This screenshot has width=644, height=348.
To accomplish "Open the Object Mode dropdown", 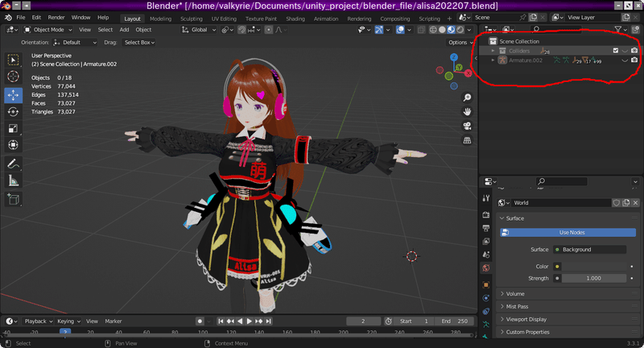I will coord(47,30).
